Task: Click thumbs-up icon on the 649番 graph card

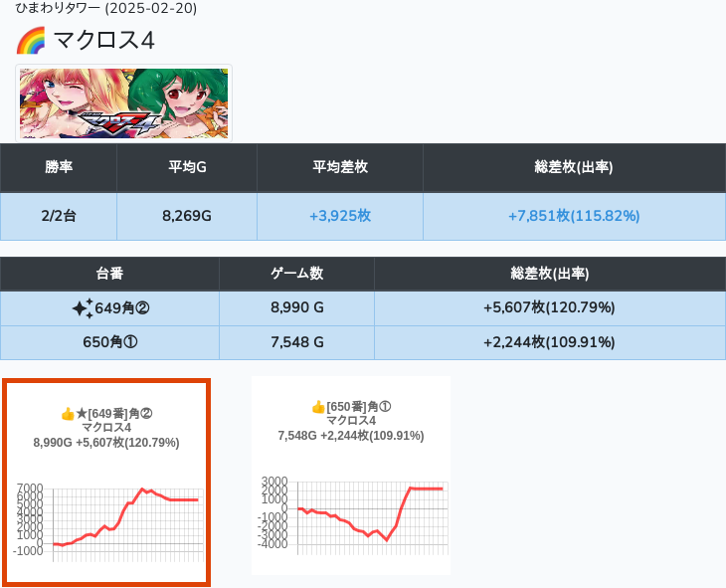Action: point(68,414)
